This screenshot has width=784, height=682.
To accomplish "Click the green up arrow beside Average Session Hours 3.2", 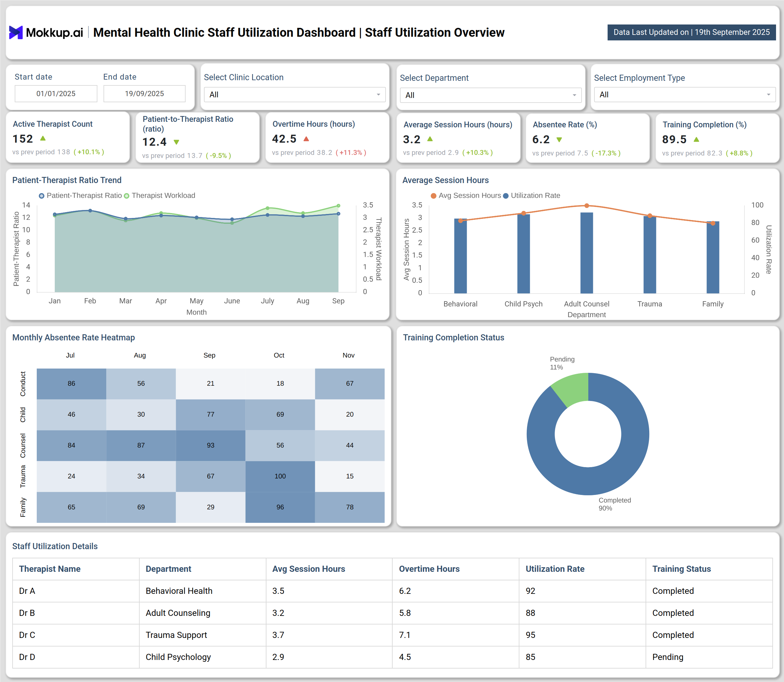I will 430,139.
